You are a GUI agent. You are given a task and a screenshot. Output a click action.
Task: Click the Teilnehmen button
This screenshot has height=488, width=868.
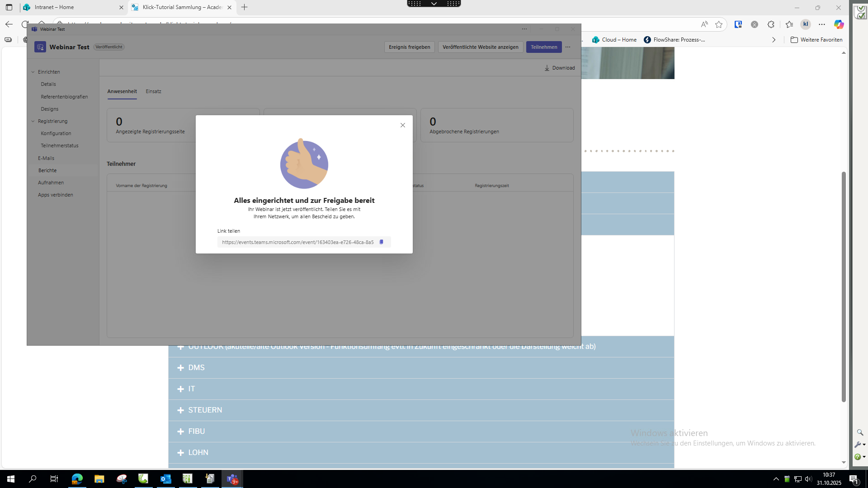point(543,47)
